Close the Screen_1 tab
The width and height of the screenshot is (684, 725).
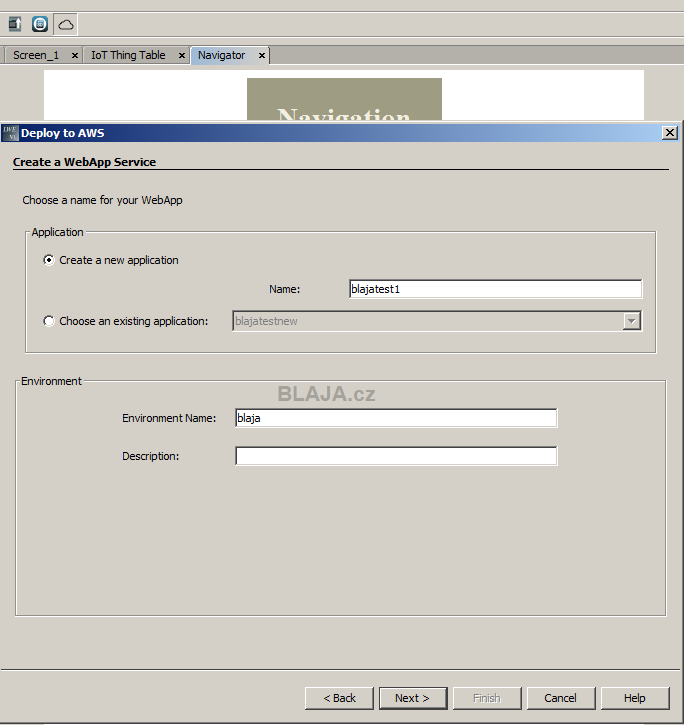tap(74, 55)
